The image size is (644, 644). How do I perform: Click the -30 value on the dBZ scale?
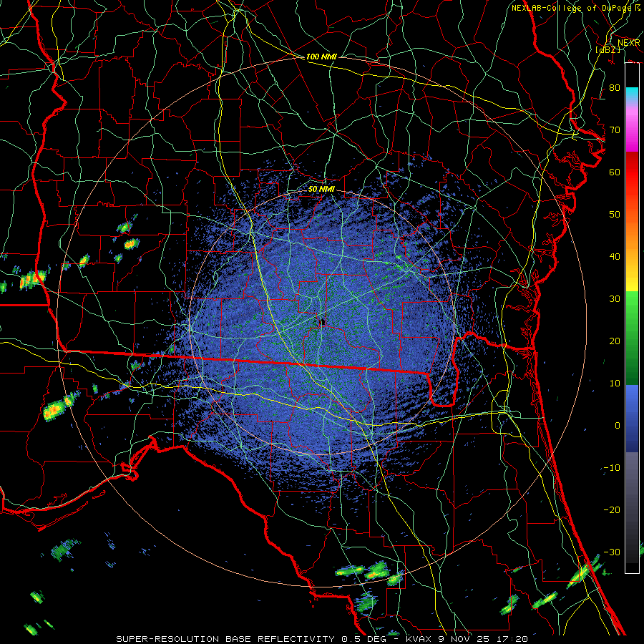click(612, 552)
